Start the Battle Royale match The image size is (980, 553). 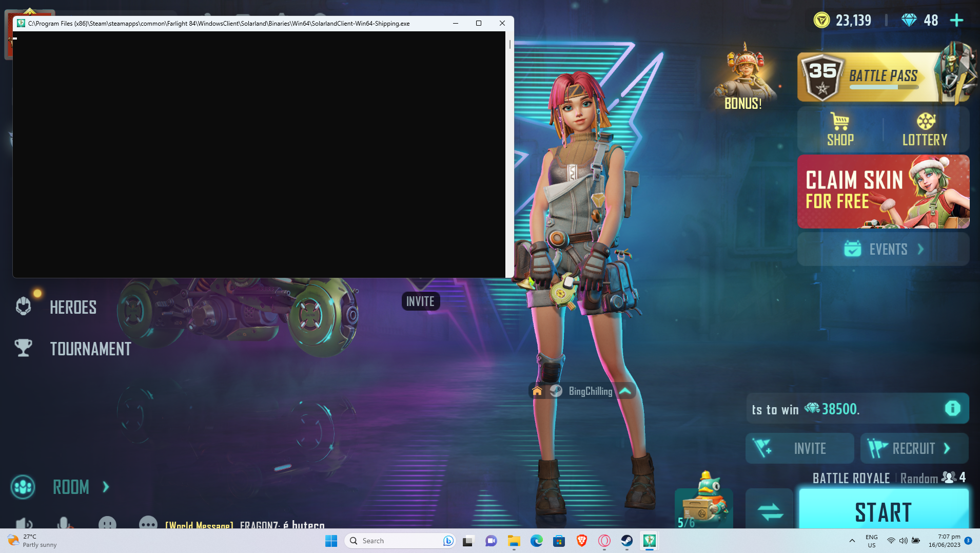(884, 509)
